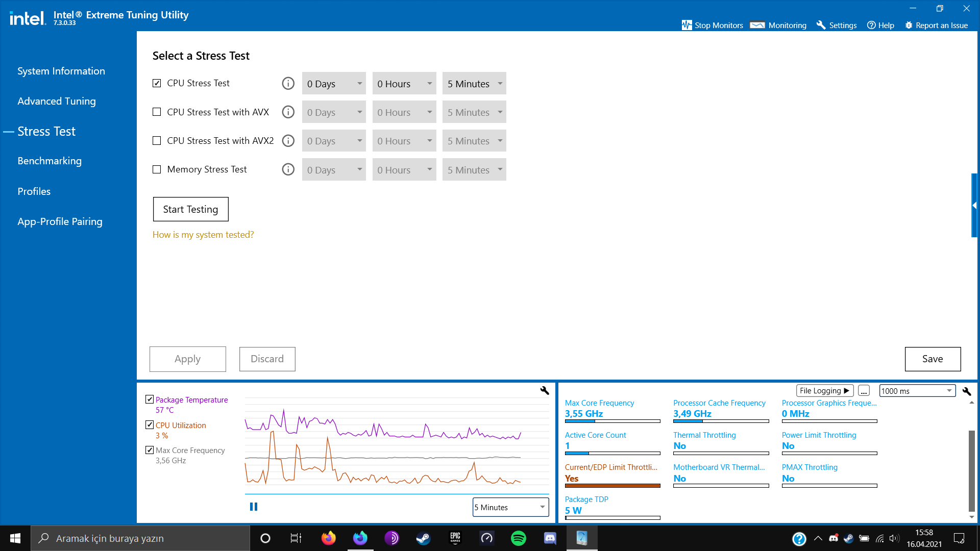
Task: Click the monitor panel wrench icon
Action: tap(966, 391)
